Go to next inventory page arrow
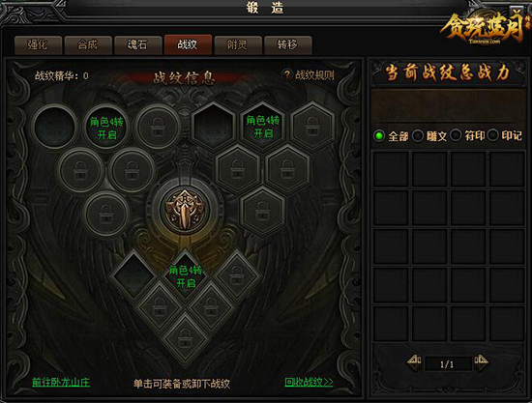The image size is (532, 403). (481, 361)
